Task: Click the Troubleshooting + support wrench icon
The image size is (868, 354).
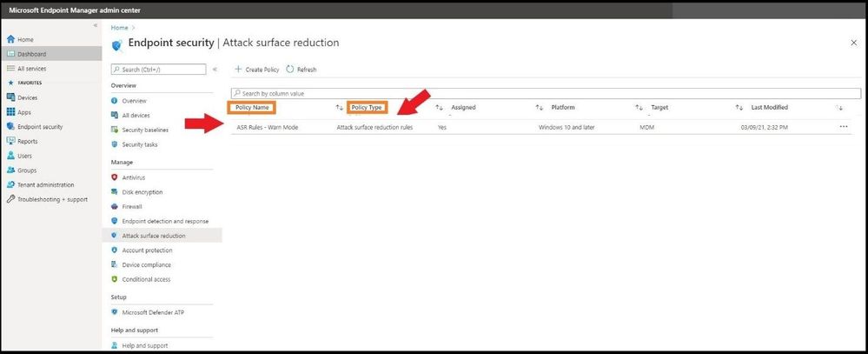Action: pos(10,199)
